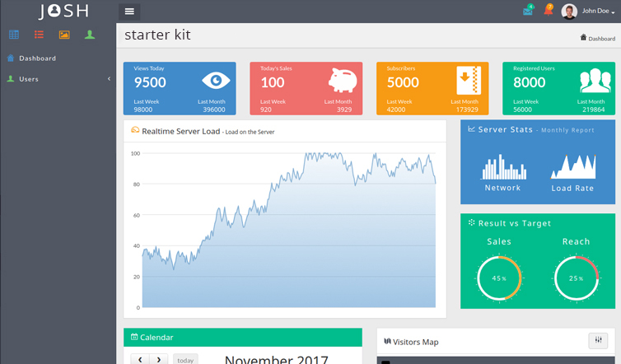
Task: Open the John Doe user dropdown
Action: tap(589, 12)
